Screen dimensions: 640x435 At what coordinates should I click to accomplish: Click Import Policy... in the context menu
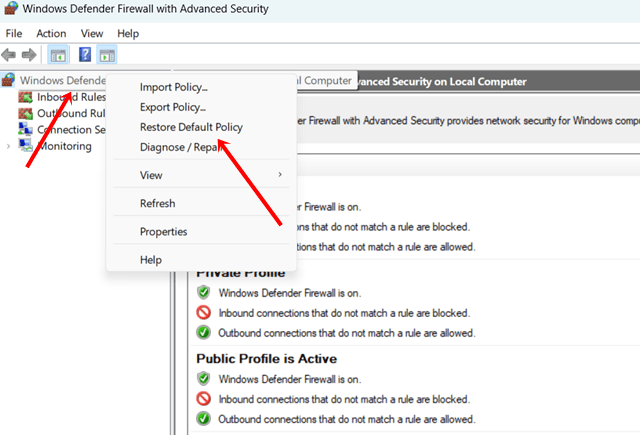point(173,87)
